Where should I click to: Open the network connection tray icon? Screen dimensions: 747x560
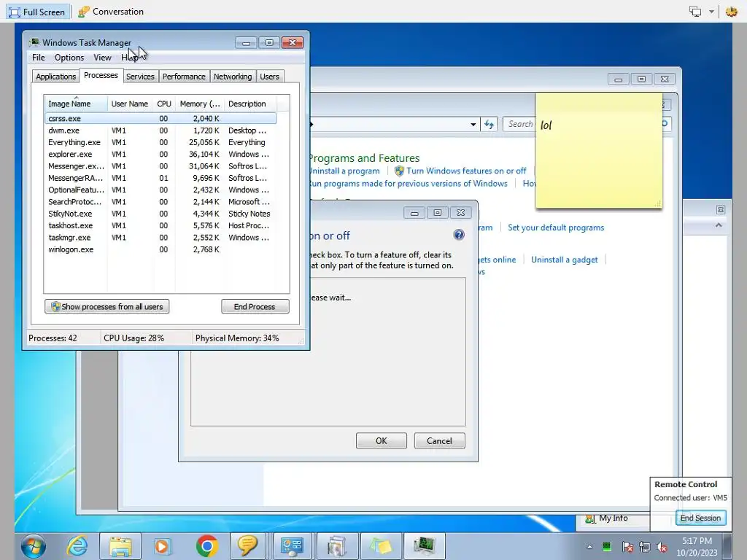[645, 547]
